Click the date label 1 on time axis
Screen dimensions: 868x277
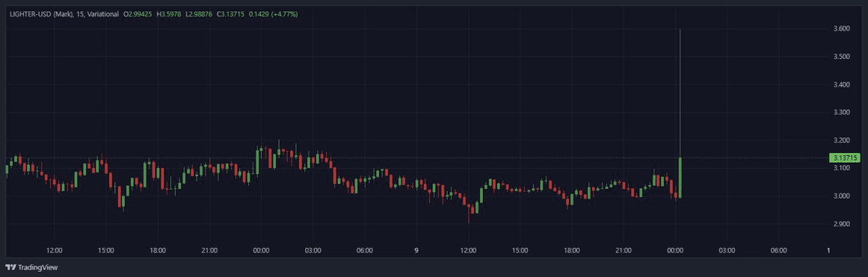[x=829, y=251]
